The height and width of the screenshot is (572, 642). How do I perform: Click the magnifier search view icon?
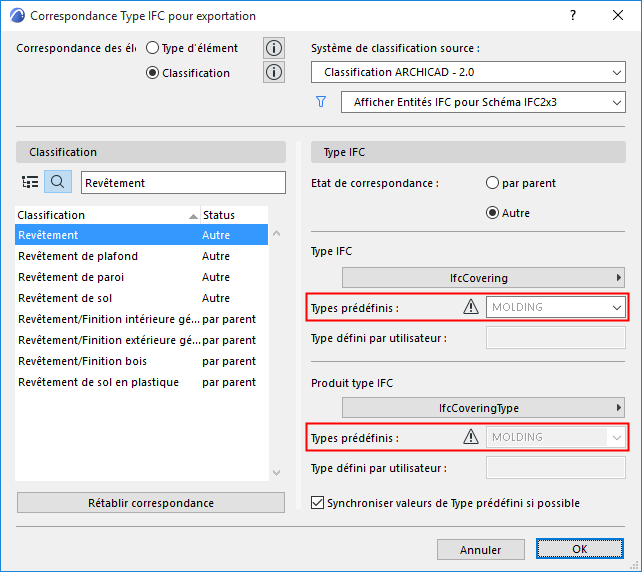point(57,182)
